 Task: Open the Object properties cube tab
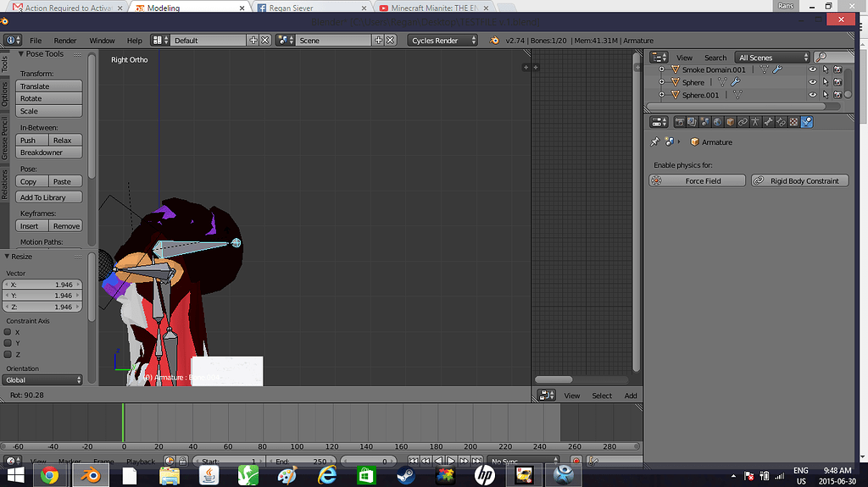(730, 122)
